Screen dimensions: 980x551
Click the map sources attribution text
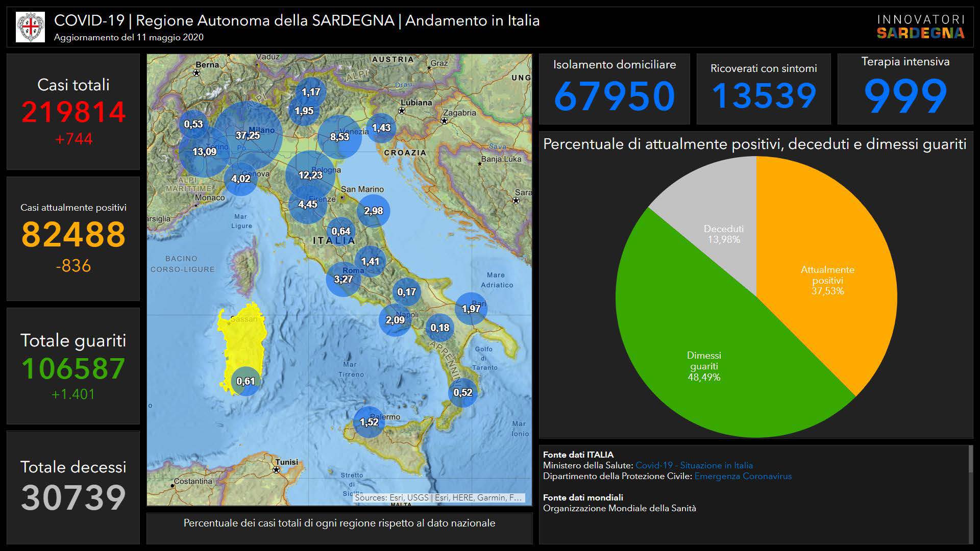pyautogui.click(x=438, y=497)
